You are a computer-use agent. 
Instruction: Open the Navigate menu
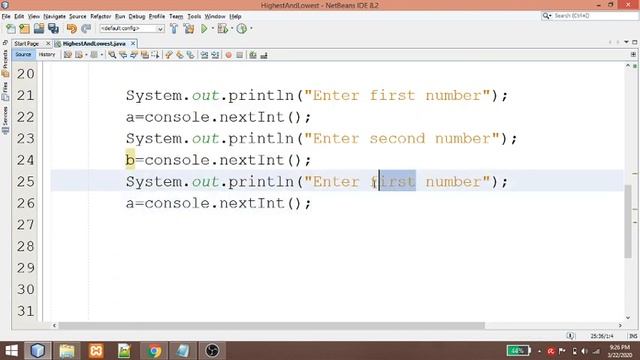coord(54,16)
